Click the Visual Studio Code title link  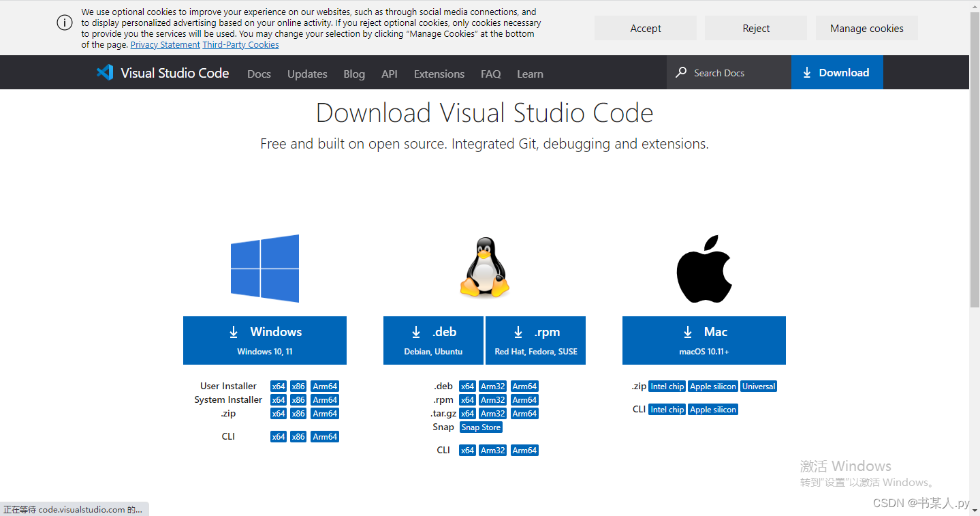tap(175, 73)
